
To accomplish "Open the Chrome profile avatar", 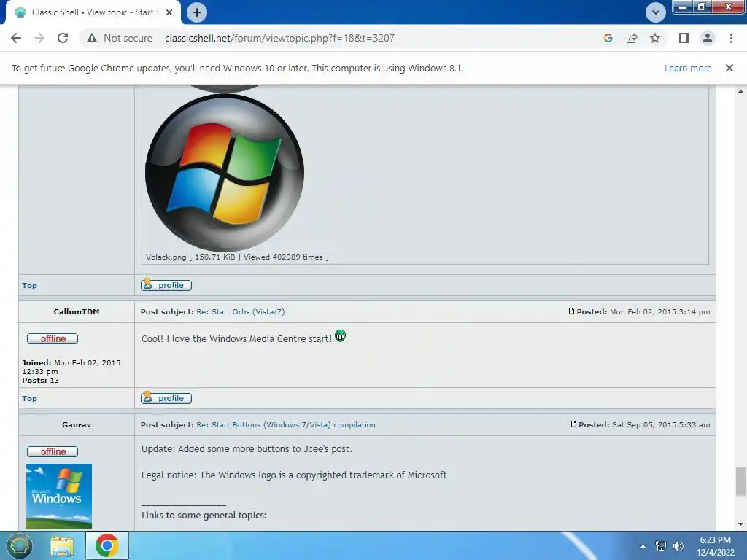I will (x=708, y=38).
